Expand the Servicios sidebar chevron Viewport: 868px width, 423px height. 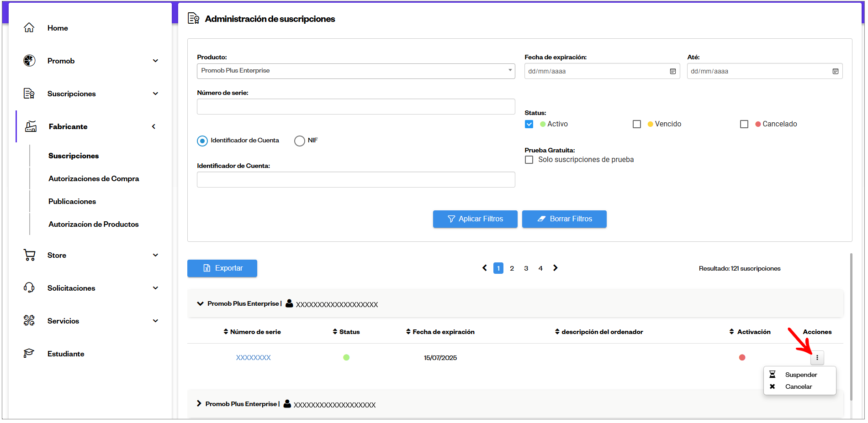155,321
